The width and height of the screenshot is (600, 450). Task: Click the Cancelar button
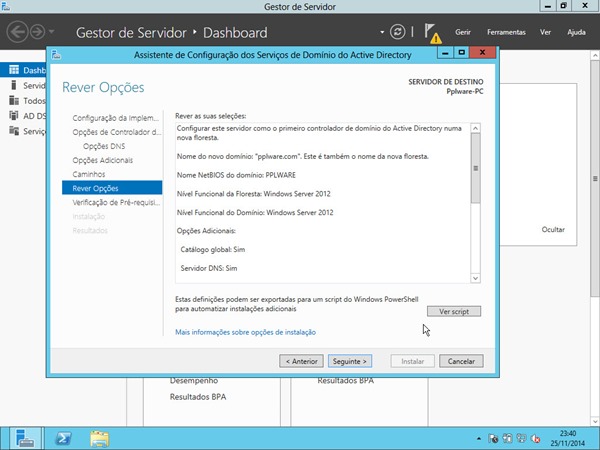click(461, 361)
